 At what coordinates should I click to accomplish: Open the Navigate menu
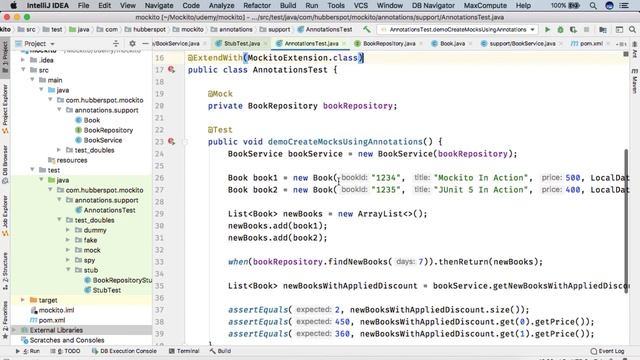pos(159,6)
